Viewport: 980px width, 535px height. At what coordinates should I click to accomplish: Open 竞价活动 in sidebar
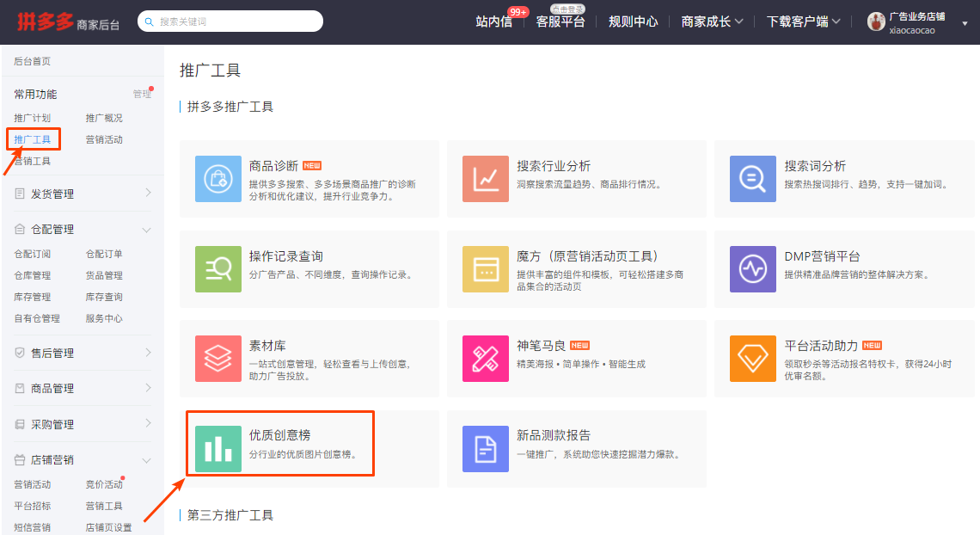tap(104, 484)
